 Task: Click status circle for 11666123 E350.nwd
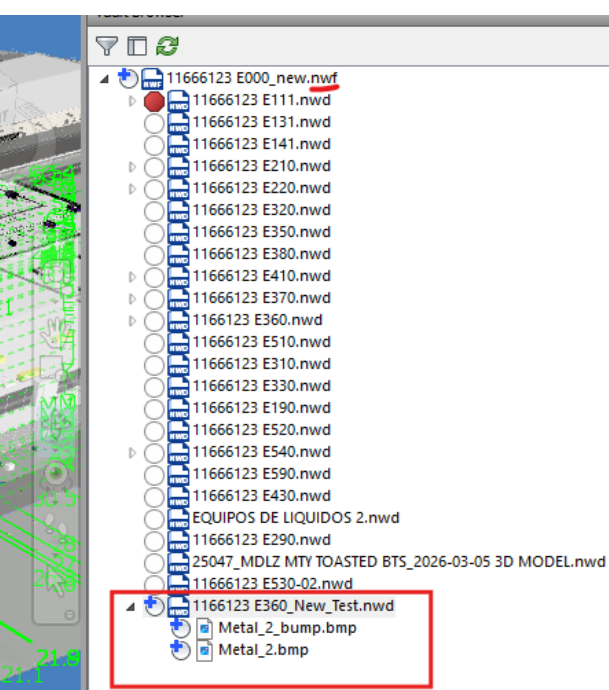click(154, 233)
